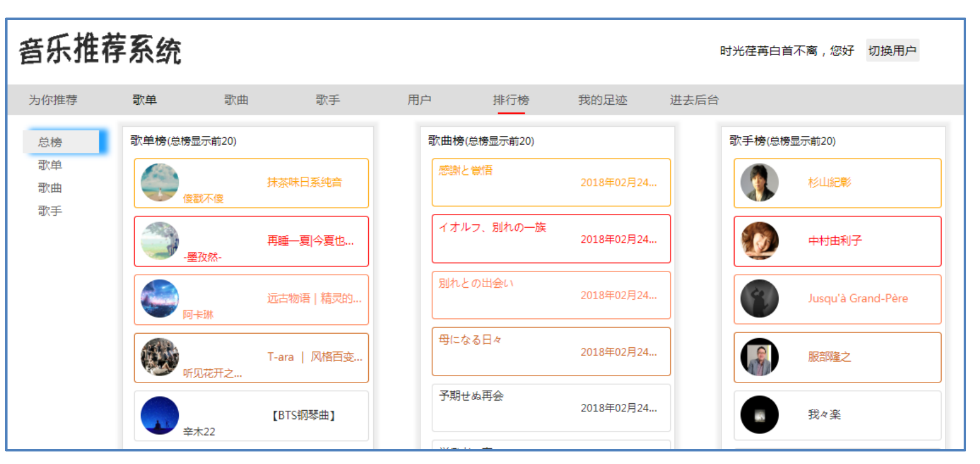
Task: Open the 【BTS钢琴曲】 playlist title
Action: (x=305, y=415)
